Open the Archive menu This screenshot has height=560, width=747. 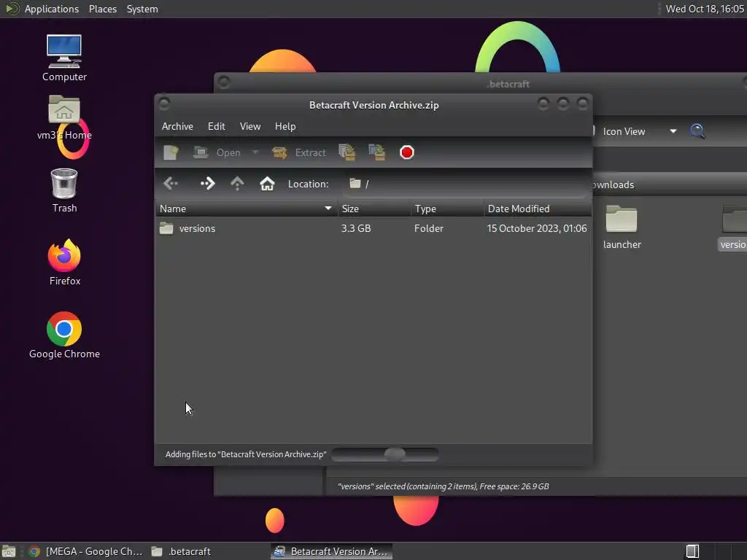click(177, 126)
